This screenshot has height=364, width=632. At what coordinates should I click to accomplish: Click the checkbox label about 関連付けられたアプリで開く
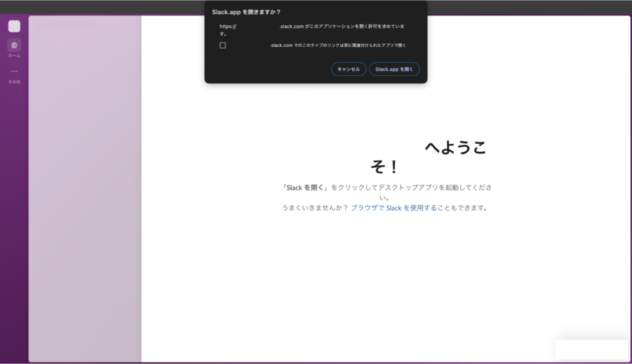click(x=338, y=45)
